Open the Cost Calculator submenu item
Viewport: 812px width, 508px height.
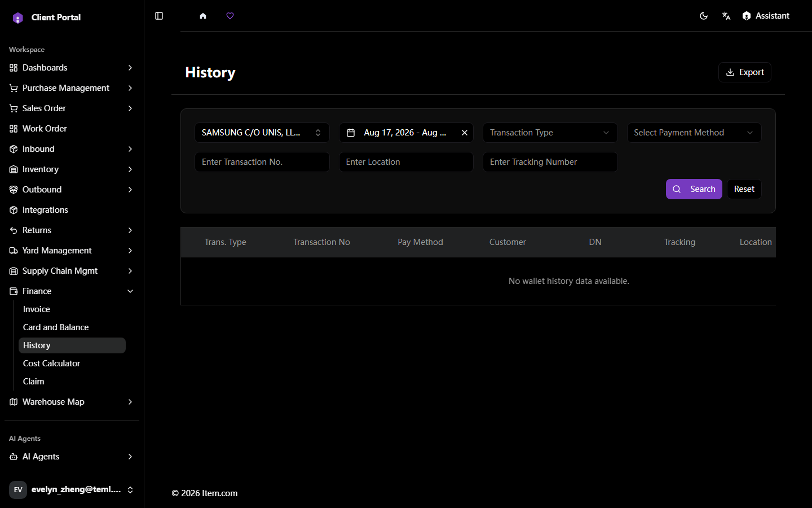coord(72,364)
